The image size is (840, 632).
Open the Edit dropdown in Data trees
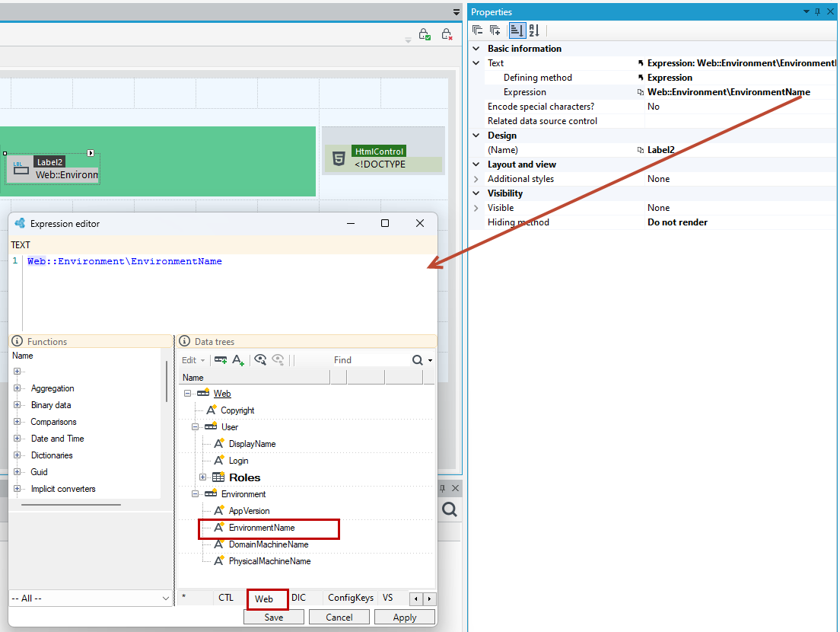(x=193, y=360)
